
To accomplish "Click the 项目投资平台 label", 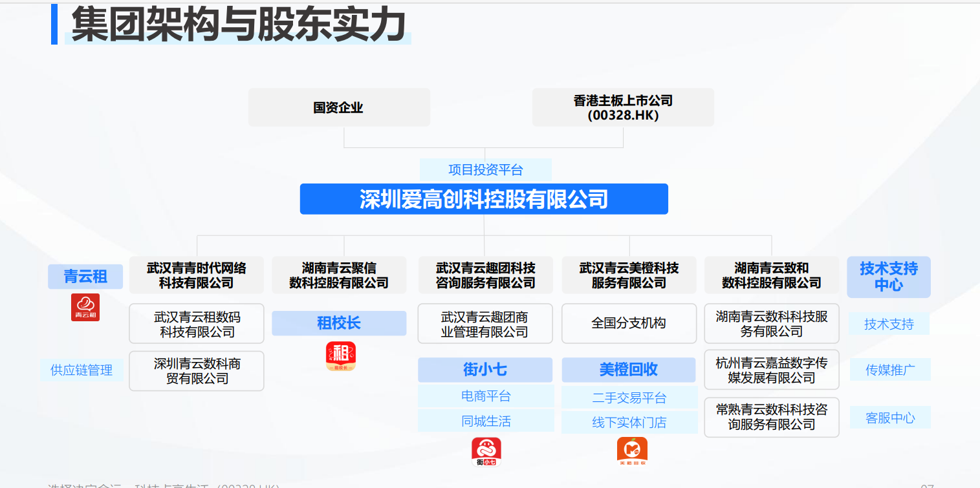I will pyautogui.click(x=486, y=170).
